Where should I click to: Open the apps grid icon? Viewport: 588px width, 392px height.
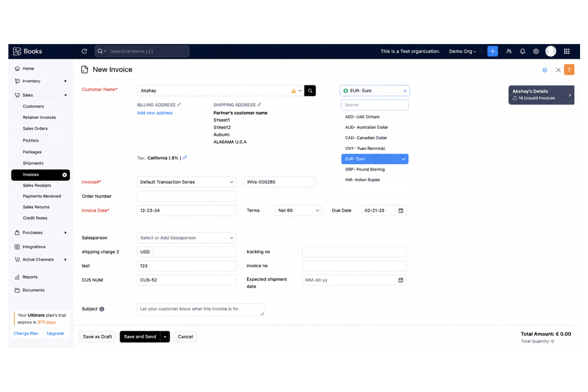(567, 51)
